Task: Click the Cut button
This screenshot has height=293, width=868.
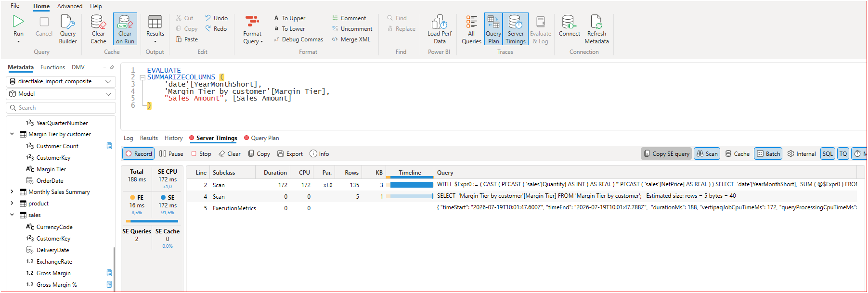Action: click(185, 18)
